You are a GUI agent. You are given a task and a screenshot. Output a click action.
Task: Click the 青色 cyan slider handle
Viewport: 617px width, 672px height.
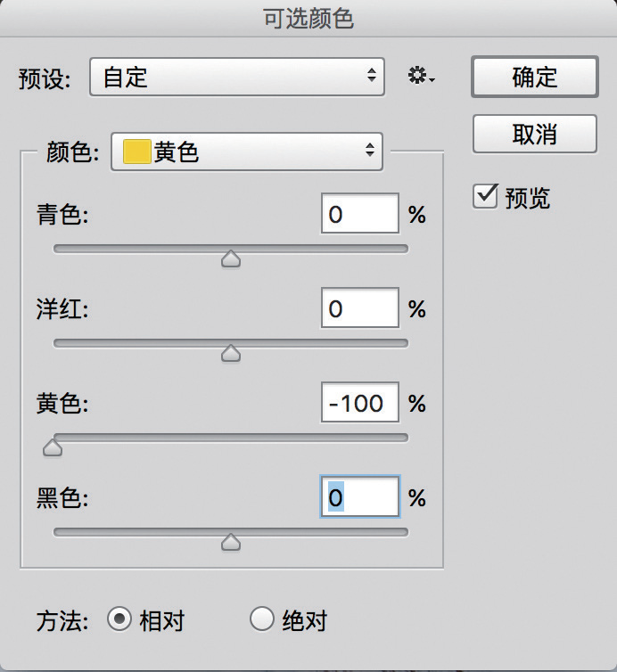(x=231, y=258)
